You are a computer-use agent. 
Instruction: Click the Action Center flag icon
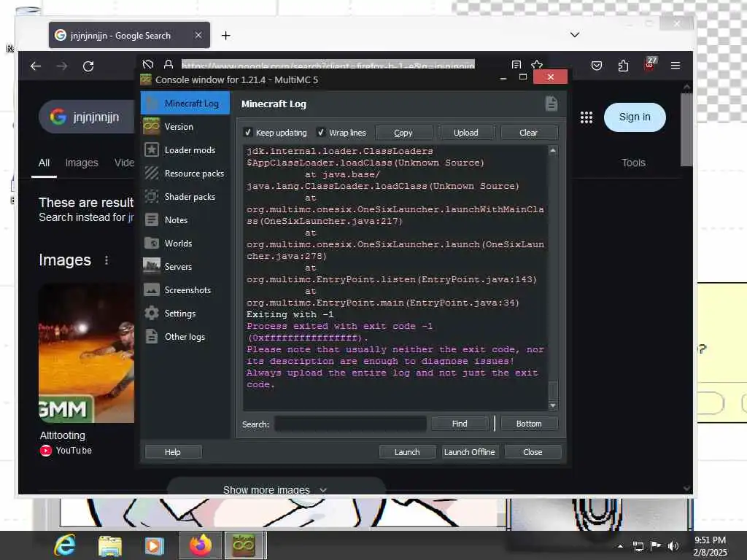point(656,545)
